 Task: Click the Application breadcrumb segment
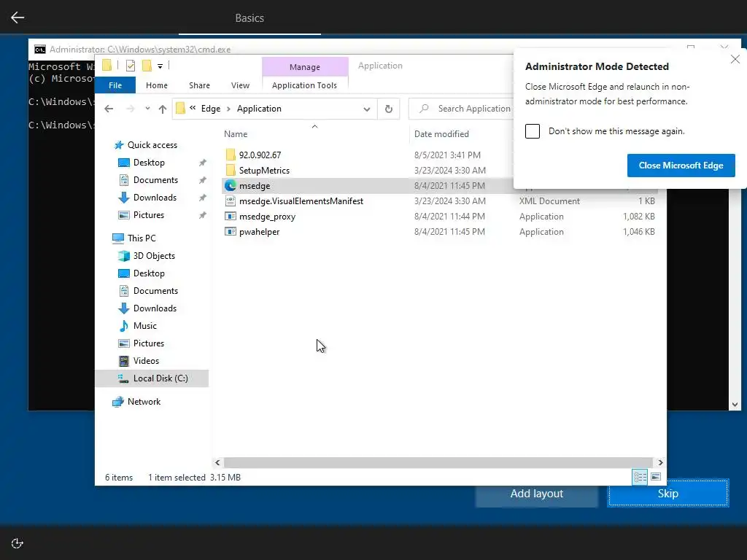pos(259,109)
